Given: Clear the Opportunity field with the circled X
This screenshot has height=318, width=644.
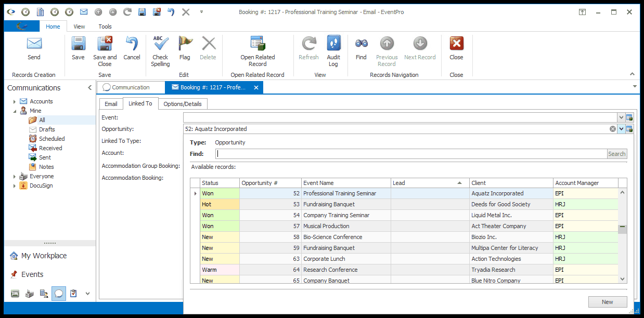Looking at the screenshot, I should [613, 129].
